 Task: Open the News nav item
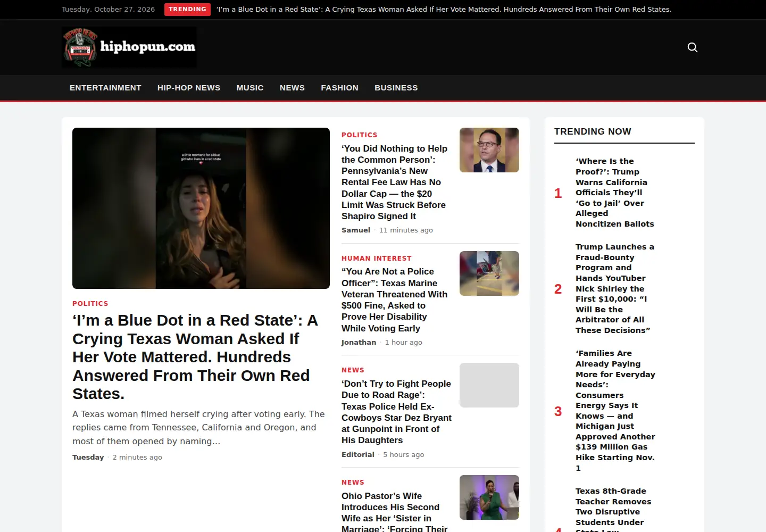[x=292, y=88]
